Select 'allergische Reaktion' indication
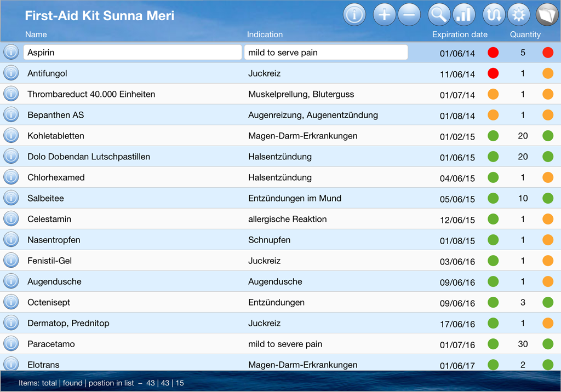 click(287, 219)
